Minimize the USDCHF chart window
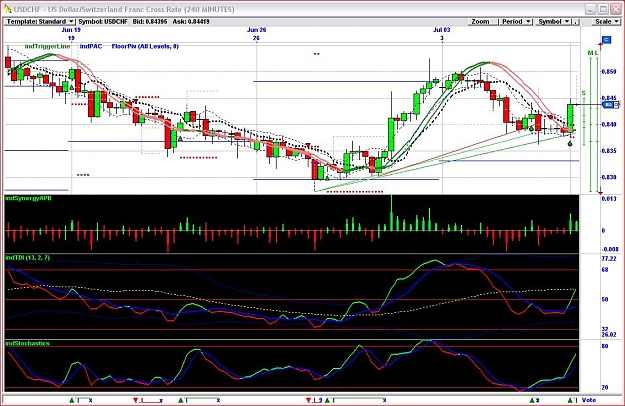This screenshot has width=625, height=406. click(x=591, y=9)
